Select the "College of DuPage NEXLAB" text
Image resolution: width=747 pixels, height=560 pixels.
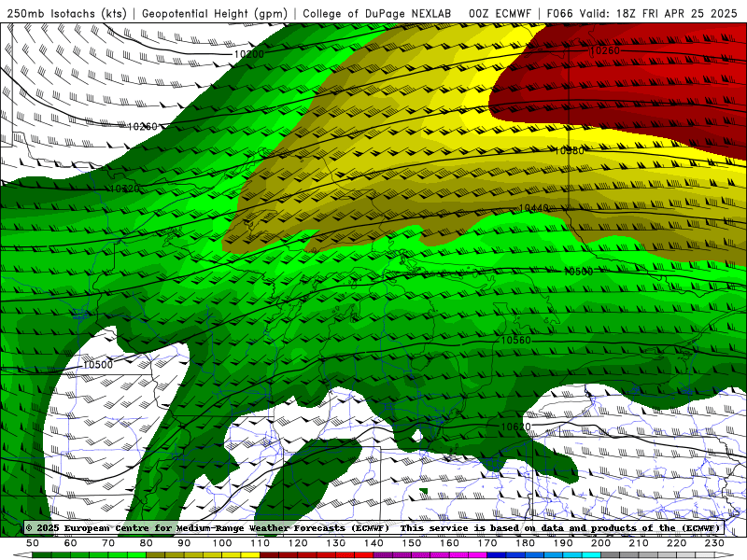pyautogui.click(x=377, y=13)
